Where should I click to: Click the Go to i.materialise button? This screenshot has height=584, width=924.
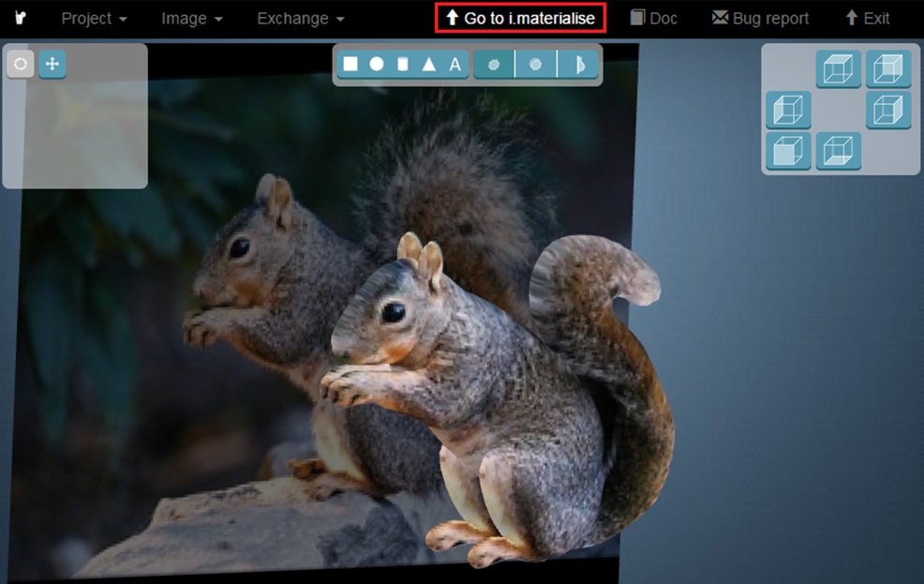pyautogui.click(x=520, y=16)
